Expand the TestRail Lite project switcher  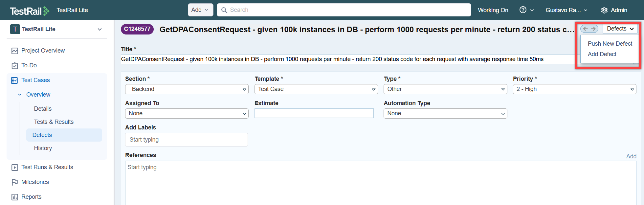[x=100, y=29]
